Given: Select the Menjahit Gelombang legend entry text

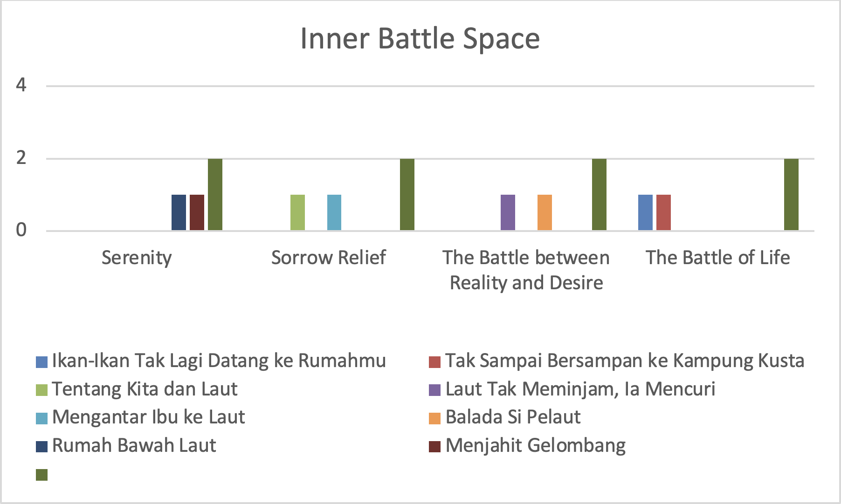Looking at the screenshot, I should pos(536,446).
